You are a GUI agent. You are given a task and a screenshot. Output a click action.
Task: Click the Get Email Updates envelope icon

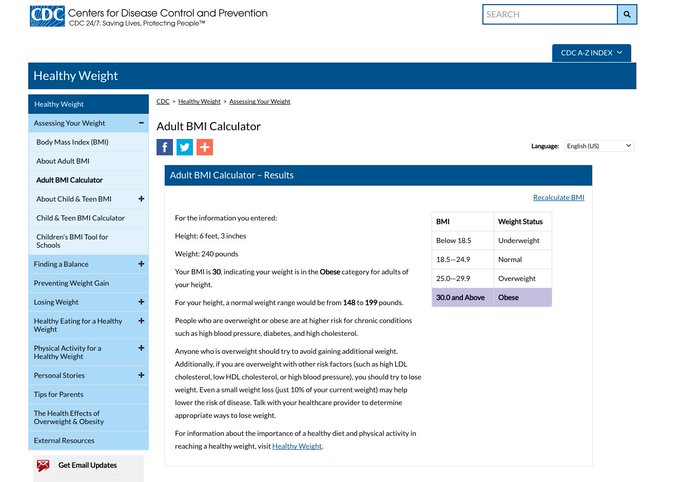coord(43,466)
